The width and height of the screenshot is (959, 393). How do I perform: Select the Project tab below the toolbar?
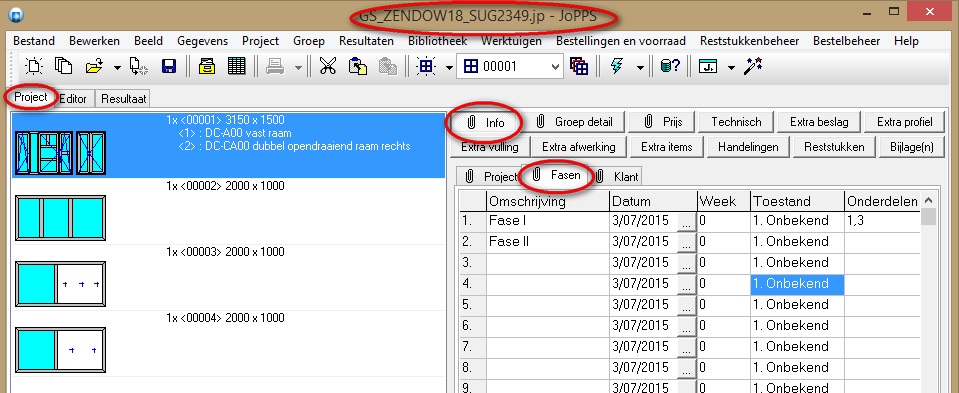coord(31,97)
